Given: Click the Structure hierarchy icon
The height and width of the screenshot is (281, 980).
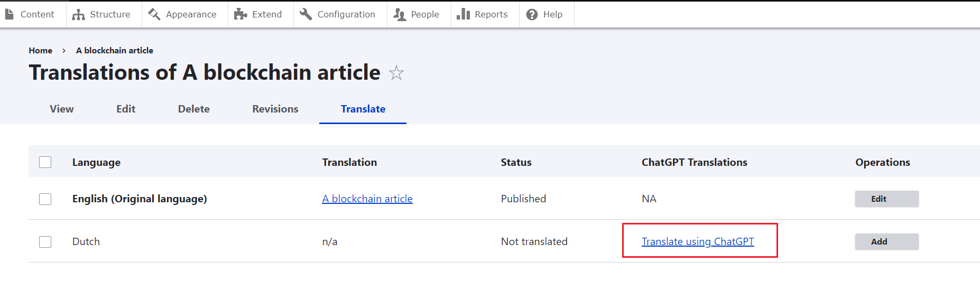Looking at the screenshot, I should point(79,14).
